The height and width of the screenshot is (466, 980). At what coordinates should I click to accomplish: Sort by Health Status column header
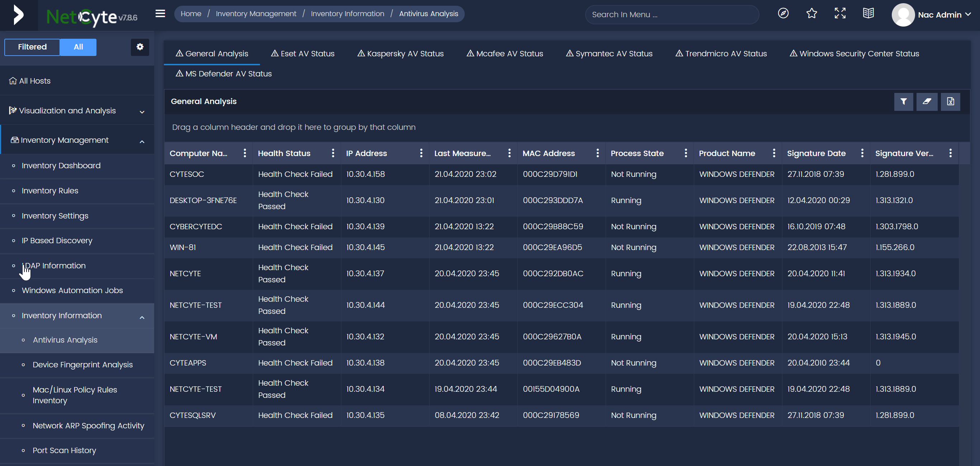click(284, 153)
